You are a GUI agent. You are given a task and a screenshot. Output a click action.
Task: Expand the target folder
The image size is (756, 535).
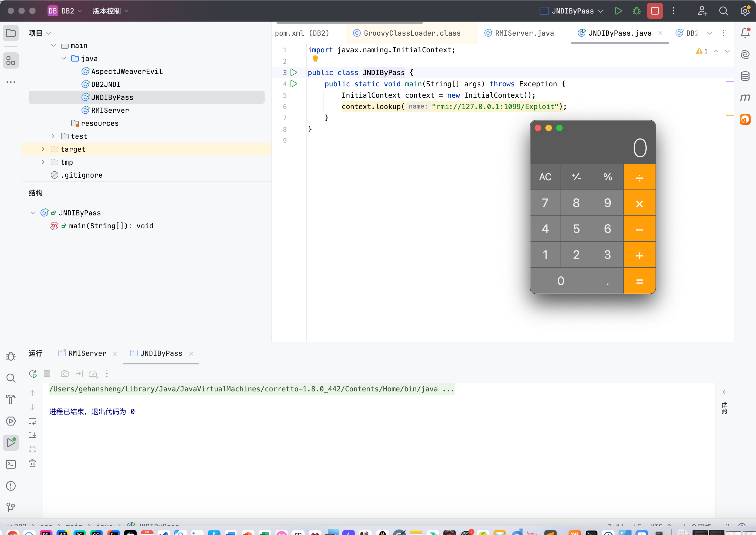tap(43, 149)
